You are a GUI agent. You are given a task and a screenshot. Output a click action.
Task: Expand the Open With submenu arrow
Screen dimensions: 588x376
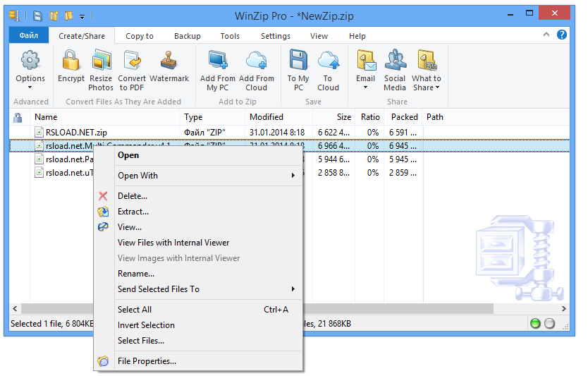pos(293,175)
